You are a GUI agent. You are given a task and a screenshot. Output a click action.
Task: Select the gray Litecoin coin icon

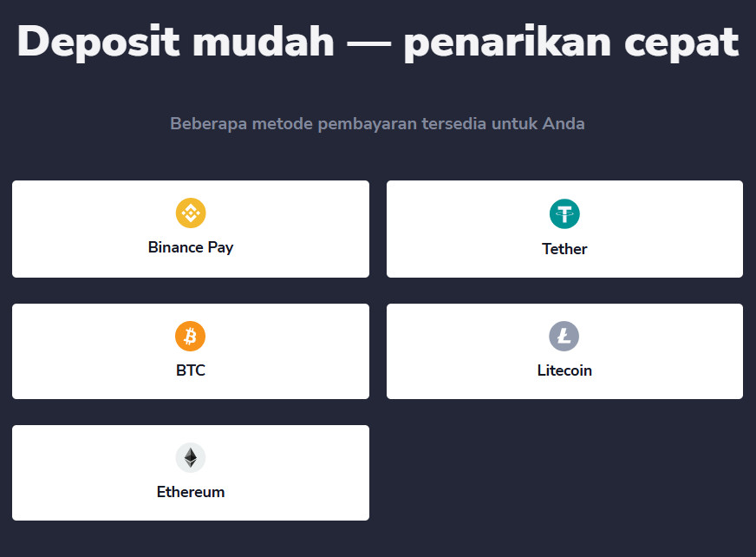pos(564,336)
